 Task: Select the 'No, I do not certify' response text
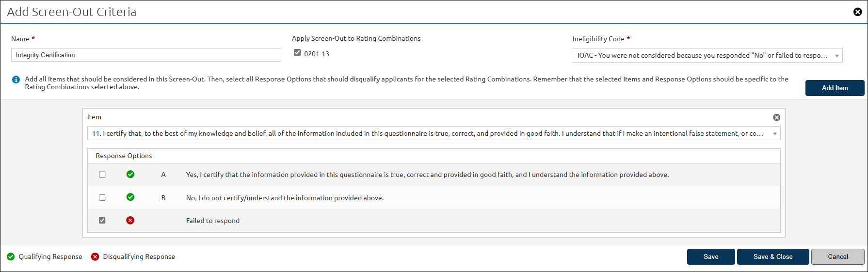[x=285, y=198]
